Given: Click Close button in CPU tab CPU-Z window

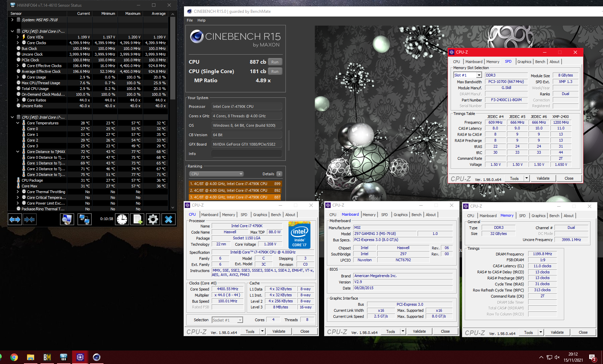Looking at the screenshot, I should tap(305, 331).
